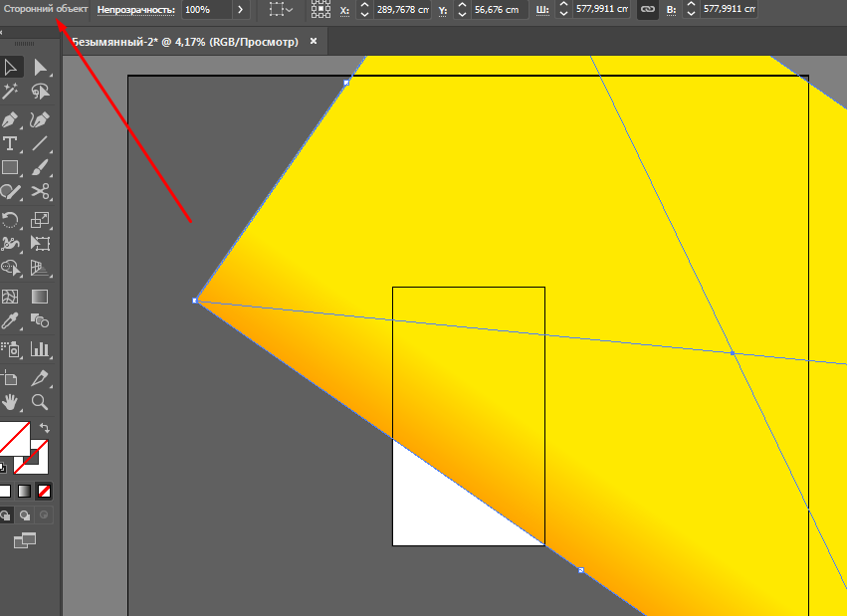The height and width of the screenshot is (616, 847).
Task: Toggle constrain width and height proportions link
Action: pos(647,9)
